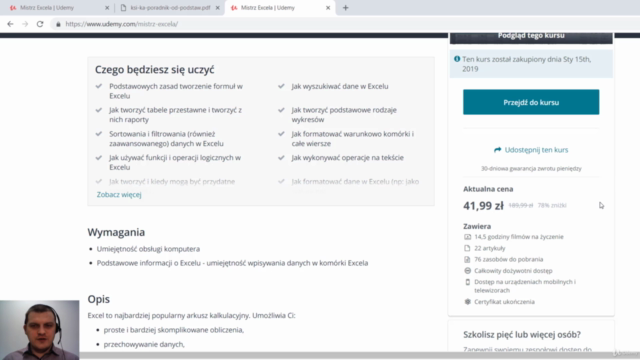Click checkmark beside Jak wykonywać operacje na tekście
The image size is (640, 360).
pos(281,158)
